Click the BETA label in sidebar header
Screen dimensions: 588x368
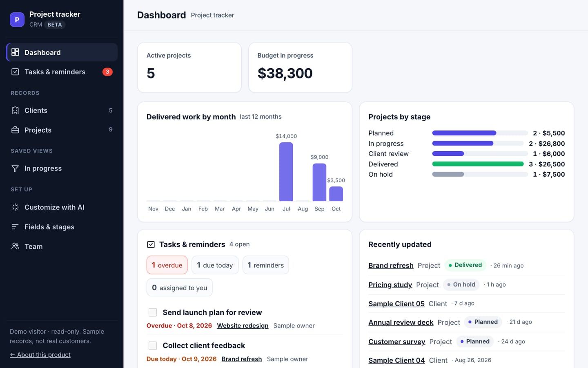click(55, 25)
